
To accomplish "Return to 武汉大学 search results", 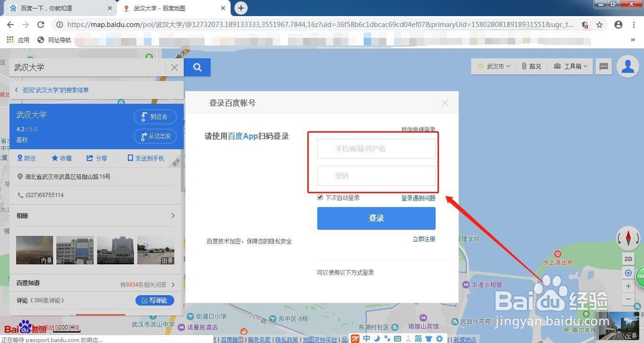I will (x=52, y=90).
